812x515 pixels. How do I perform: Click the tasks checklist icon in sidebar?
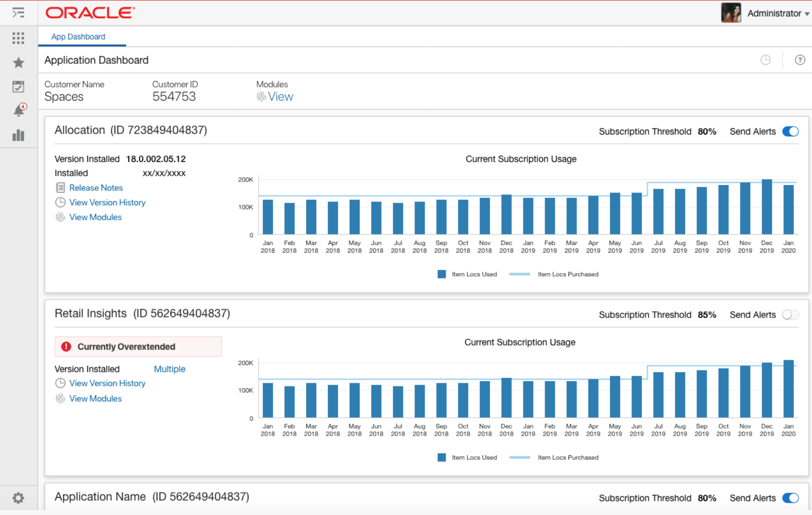click(x=18, y=86)
